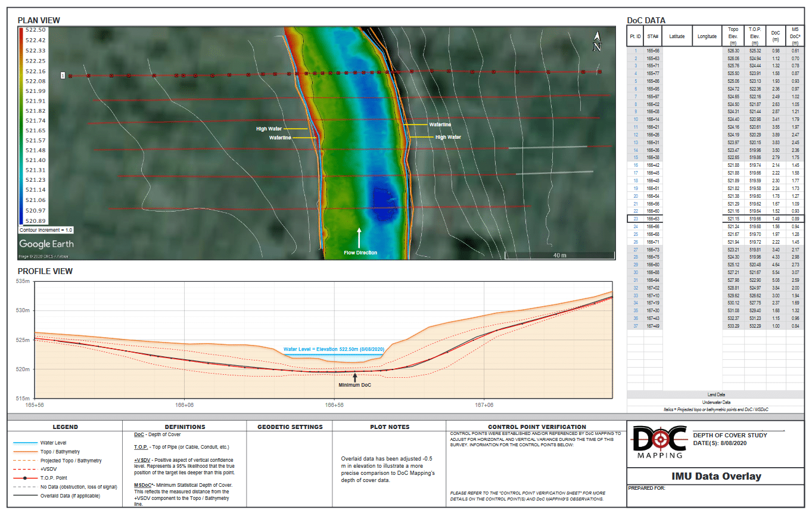Click the Pt. ID column header
Viewport: 812px width, 516px height.
point(636,36)
